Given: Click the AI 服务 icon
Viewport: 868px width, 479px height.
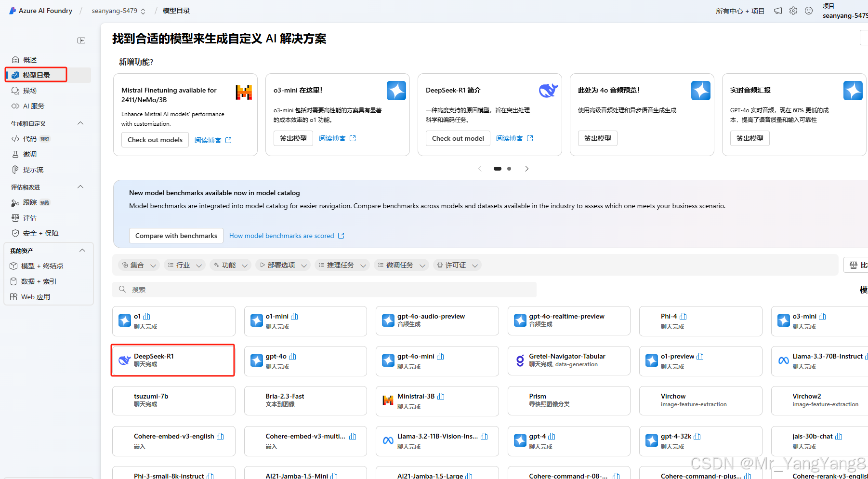Looking at the screenshot, I should point(15,106).
